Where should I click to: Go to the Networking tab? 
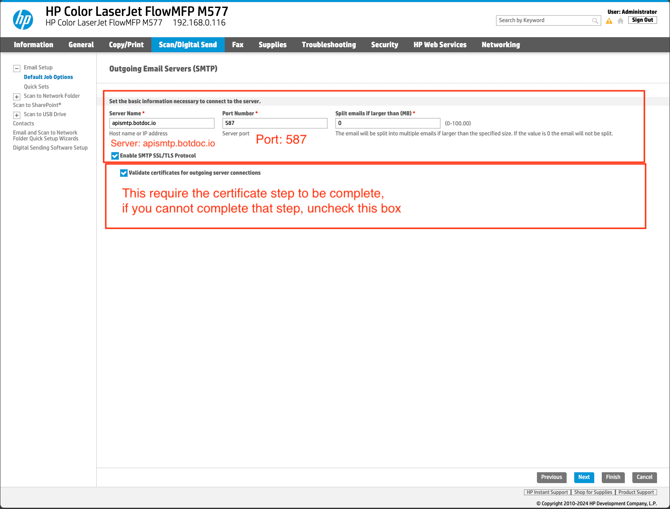[x=500, y=45]
